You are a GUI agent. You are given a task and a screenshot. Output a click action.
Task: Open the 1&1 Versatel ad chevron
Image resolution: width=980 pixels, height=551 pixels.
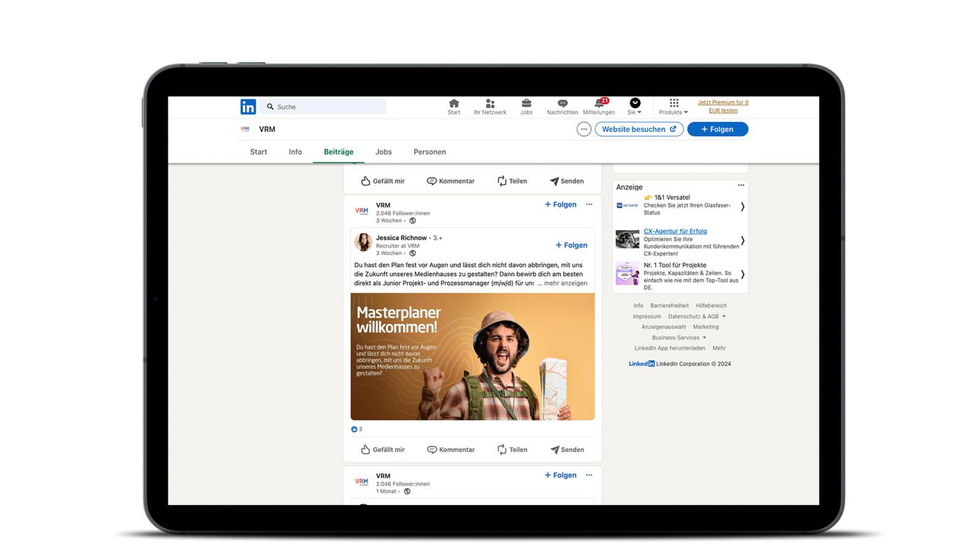(742, 207)
